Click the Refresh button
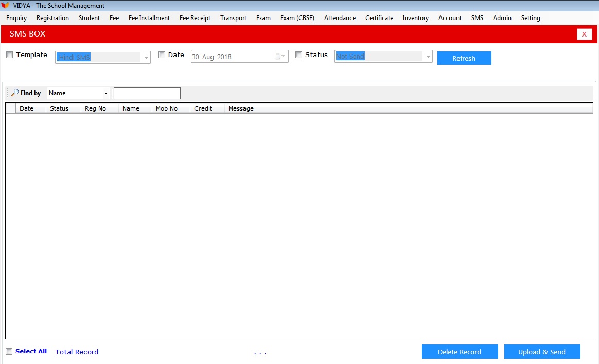 [x=464, y=58]
